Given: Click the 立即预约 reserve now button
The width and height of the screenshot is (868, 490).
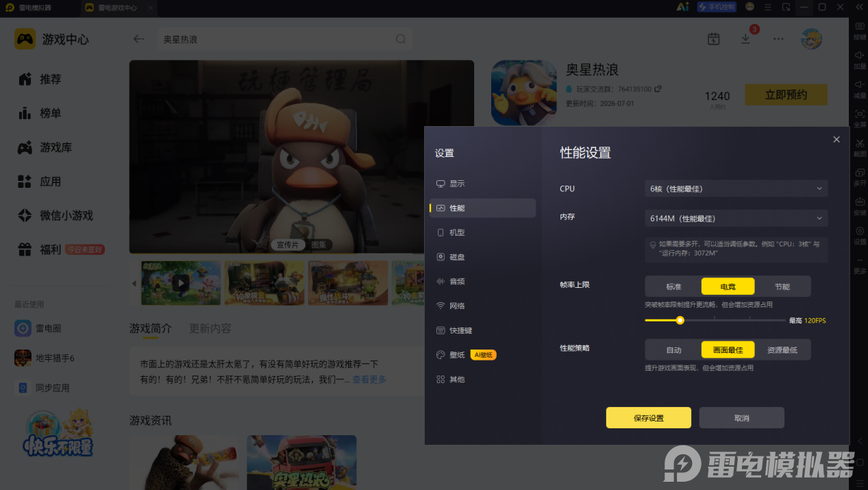Looking at the screenshot, I should point(786,95).
